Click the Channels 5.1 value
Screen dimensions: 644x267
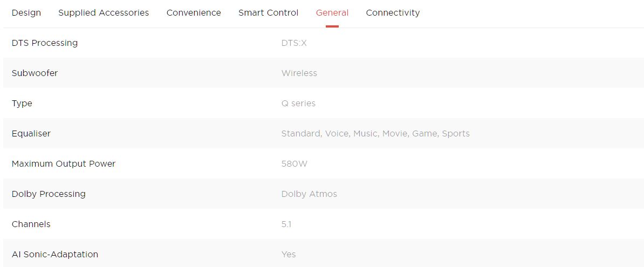286,224
